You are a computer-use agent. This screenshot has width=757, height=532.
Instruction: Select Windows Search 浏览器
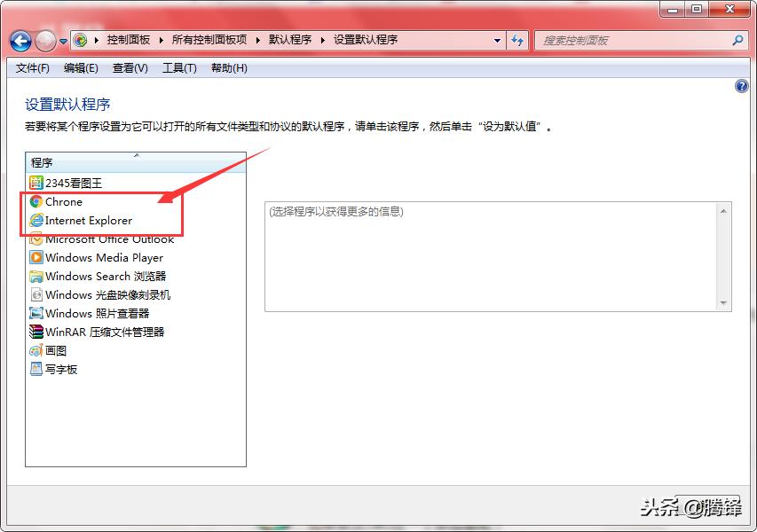pos(98,276)
